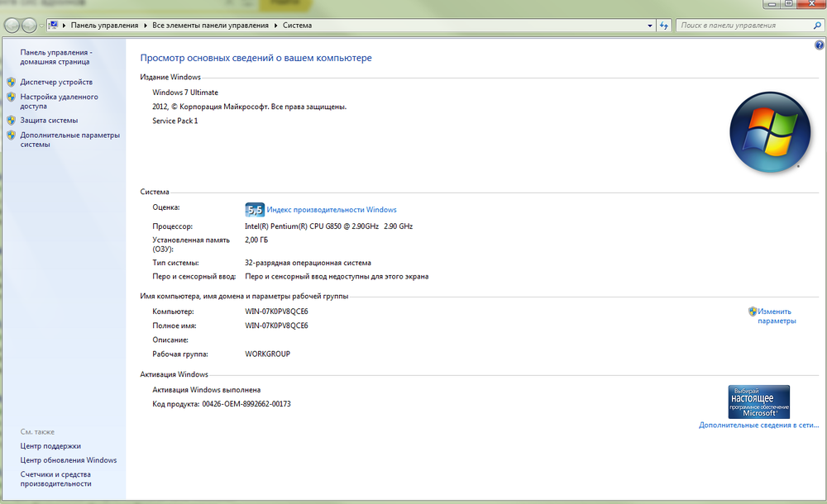Click the shield icon next to Диспетчер устройств
The image size is (827, 504).
tap(11, 83)
